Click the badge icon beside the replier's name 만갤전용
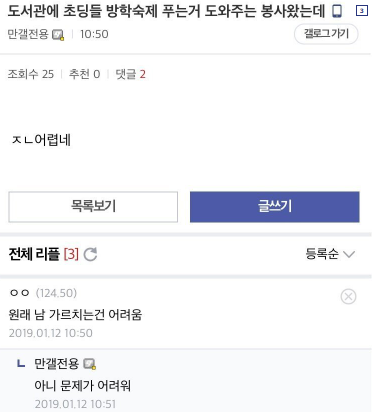This screenshot has width=377, height=412. [x=89, y=364]
